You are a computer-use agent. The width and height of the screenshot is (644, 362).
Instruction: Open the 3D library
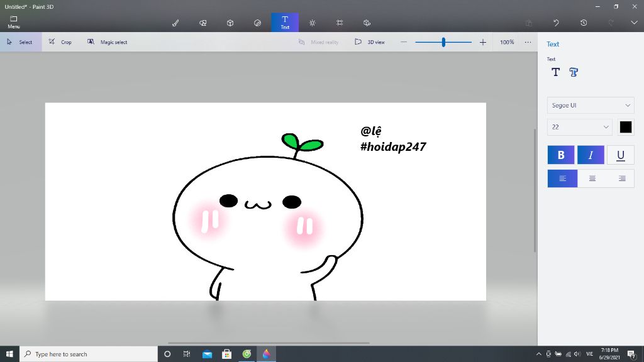367,23
